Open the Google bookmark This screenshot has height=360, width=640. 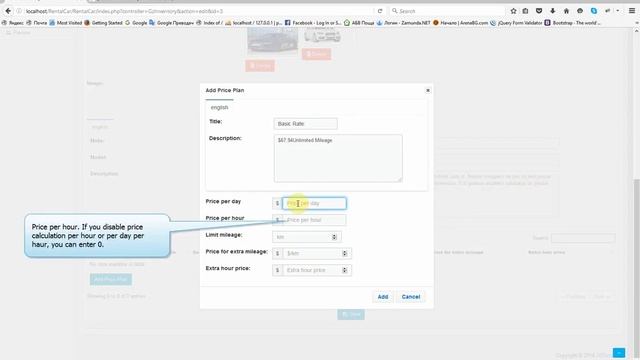pyautogui.click(x=136, y=23)
